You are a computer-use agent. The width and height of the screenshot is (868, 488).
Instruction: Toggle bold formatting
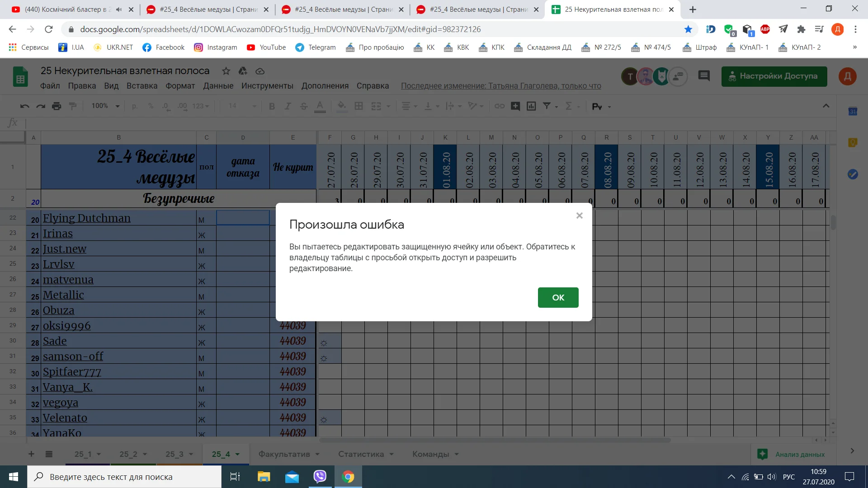[x=272, y=106]
